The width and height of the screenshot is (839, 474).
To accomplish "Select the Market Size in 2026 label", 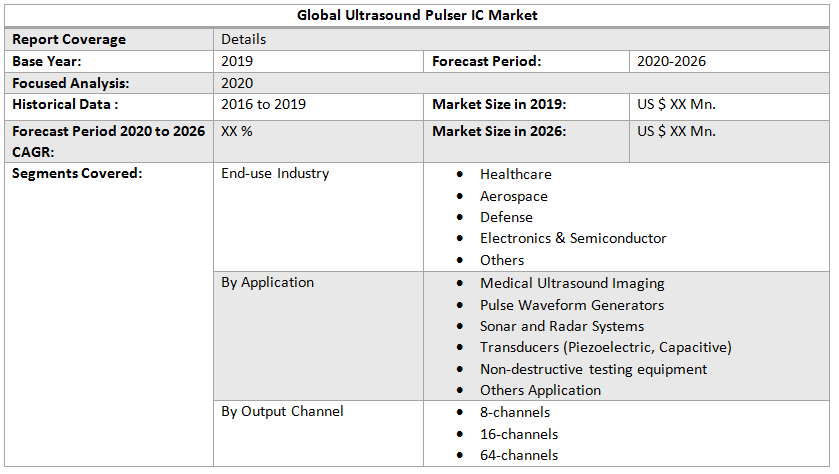I will 499,131.
